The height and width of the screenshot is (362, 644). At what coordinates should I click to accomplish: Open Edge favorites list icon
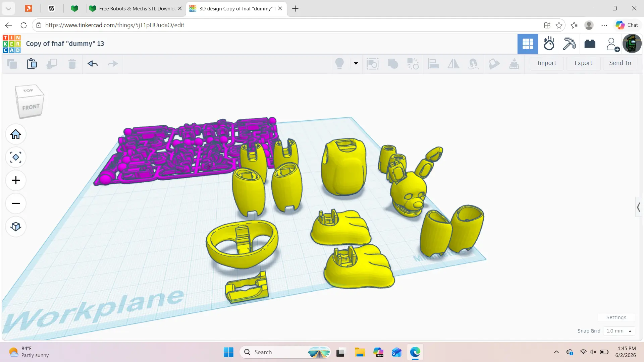pos(574,25)
